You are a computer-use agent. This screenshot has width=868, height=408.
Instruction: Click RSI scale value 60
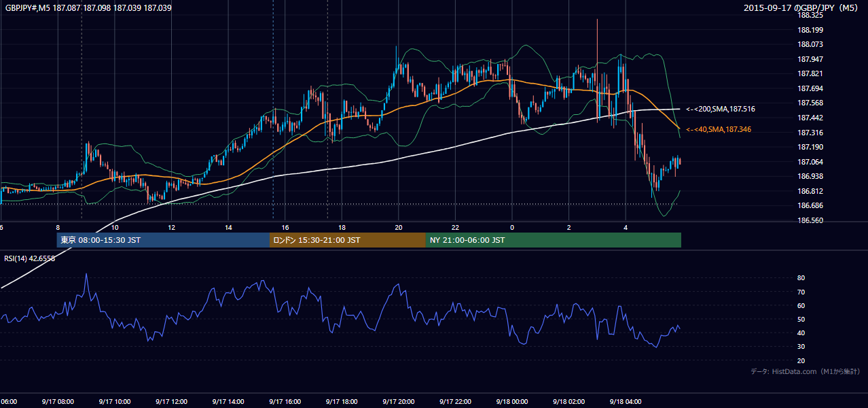tap(801, 305)
